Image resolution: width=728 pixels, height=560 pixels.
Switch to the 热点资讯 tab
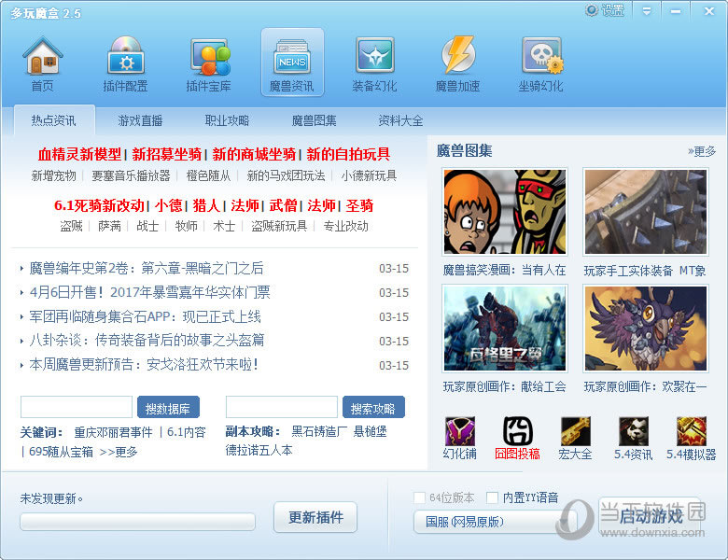tap(54, 120)
